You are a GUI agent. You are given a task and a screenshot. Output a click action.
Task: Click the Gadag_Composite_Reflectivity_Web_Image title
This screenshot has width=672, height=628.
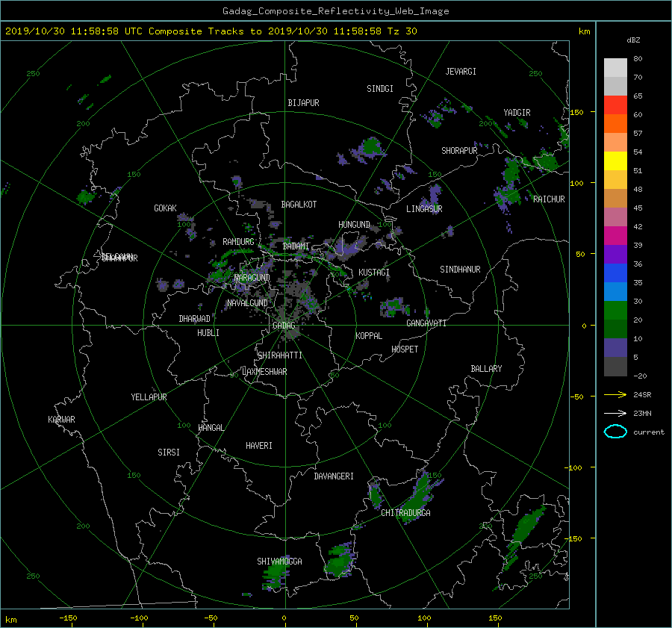[335, 11]
